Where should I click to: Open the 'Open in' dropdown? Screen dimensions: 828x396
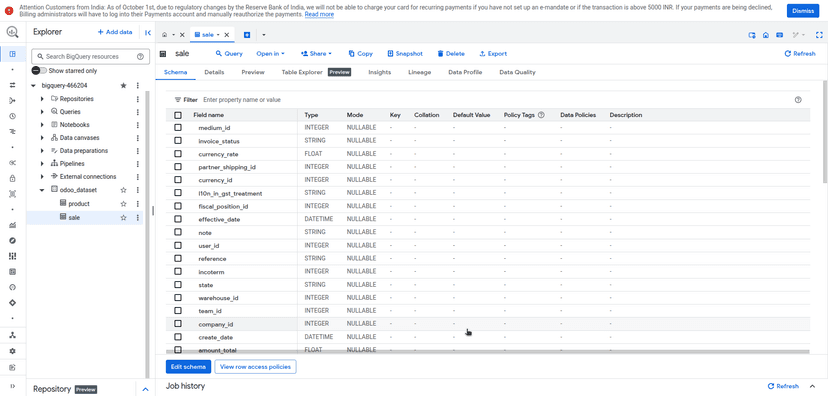(x=270, y=53)
